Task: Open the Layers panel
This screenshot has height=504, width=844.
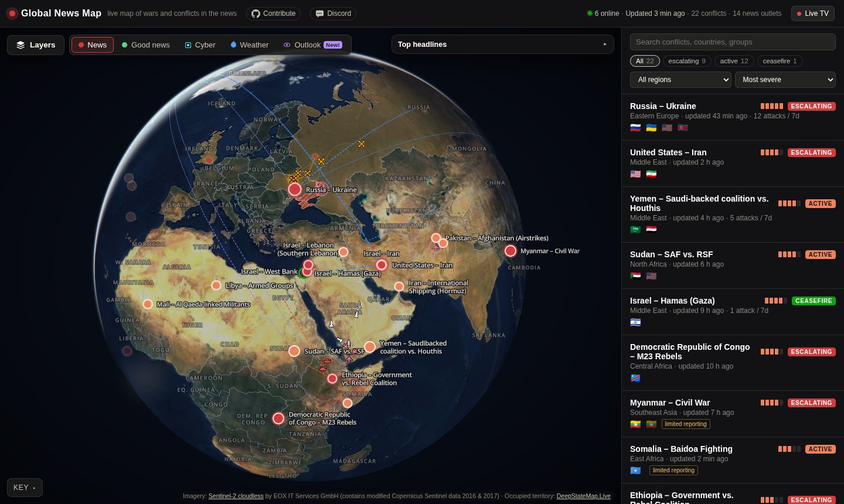Action: (36, 45)
